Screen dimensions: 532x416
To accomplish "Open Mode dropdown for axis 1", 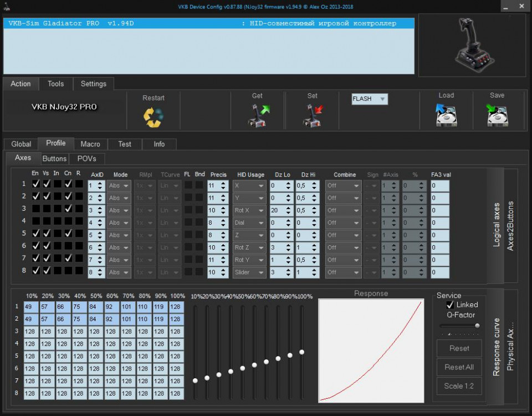I will point(119,186).
